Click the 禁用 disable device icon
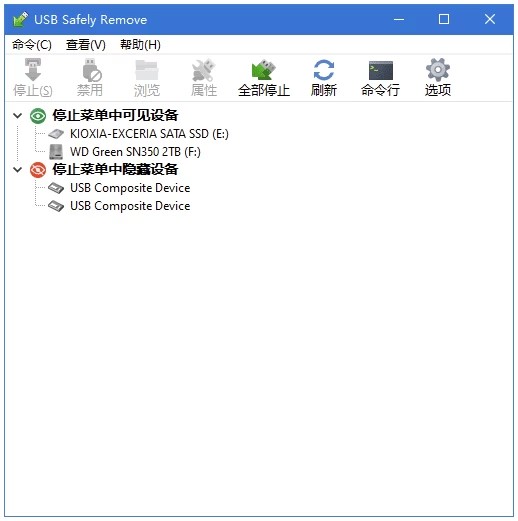This screenshot has height=521, width=518. 91,70
